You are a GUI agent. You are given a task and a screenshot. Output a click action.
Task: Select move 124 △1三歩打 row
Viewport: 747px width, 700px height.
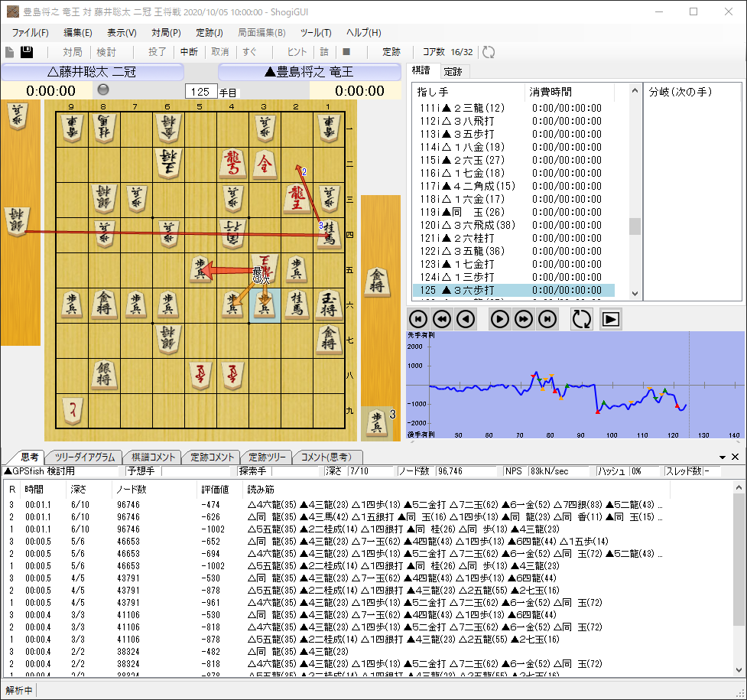[514, 277]
